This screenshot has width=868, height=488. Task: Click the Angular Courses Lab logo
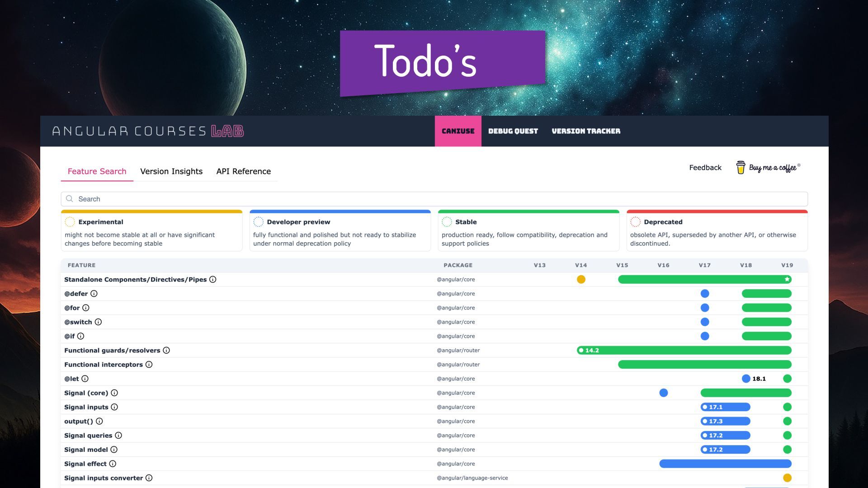click(x=148, y=131)
